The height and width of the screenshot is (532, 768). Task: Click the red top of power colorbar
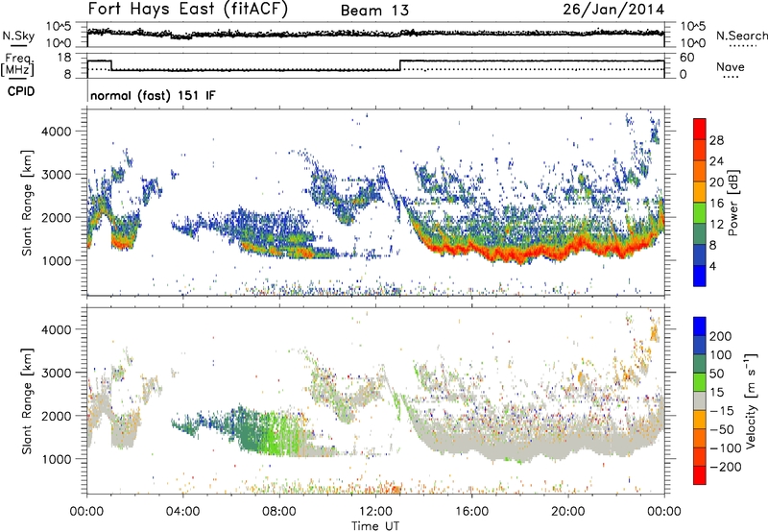(700, 129)
